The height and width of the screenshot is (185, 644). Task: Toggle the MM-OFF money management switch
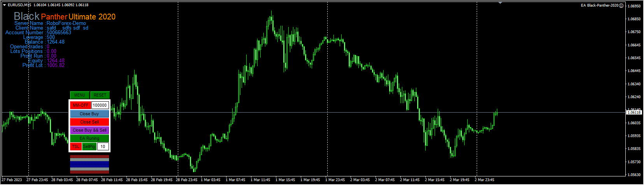point(80,105)
